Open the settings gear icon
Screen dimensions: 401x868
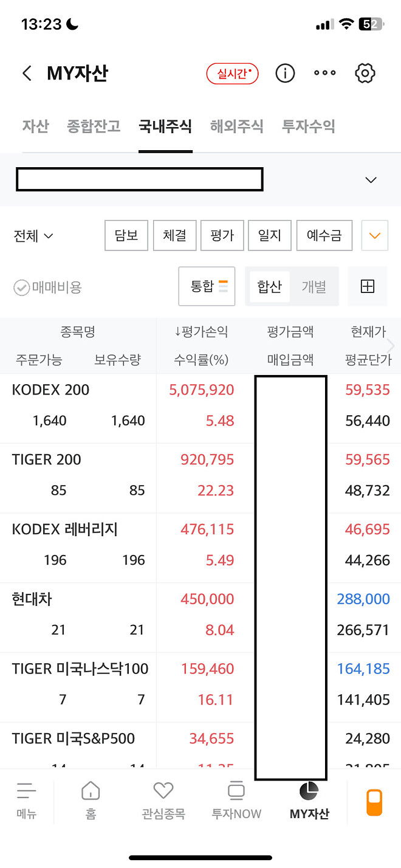[x=365, y=73]
